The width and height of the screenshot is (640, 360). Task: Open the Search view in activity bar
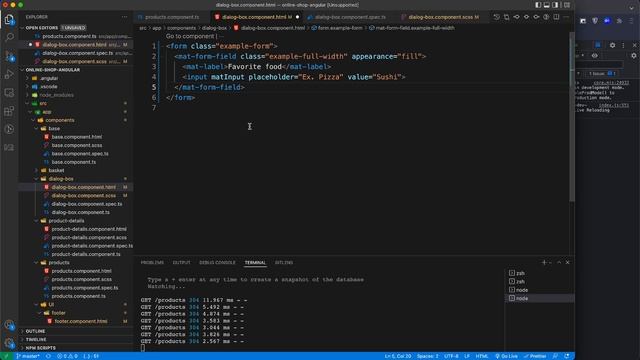[x=9, y=37]
